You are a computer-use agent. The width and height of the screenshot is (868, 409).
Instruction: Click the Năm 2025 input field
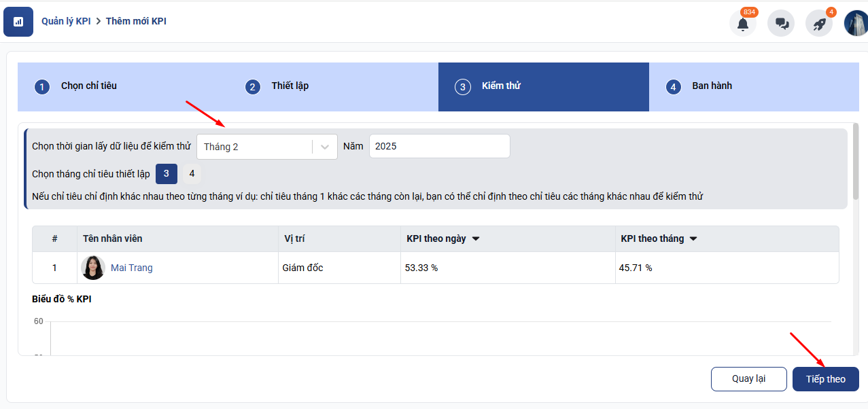tap(439, 146)
